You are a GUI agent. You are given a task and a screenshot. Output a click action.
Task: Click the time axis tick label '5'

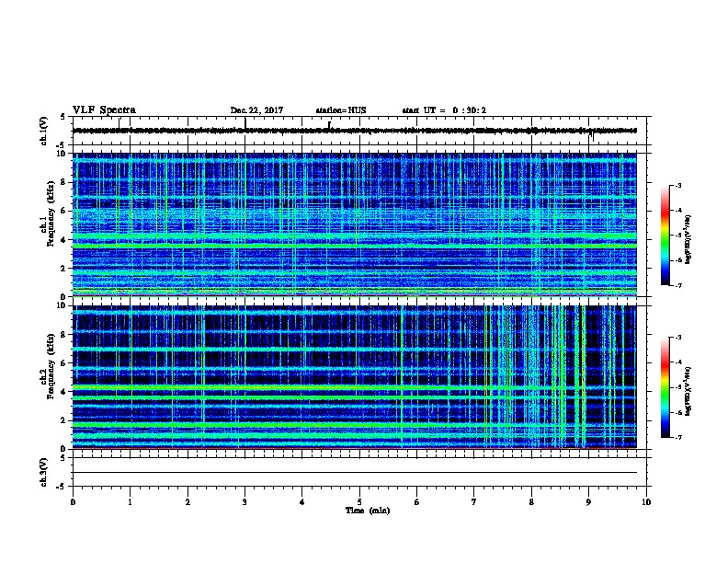(x=359, y=501)
